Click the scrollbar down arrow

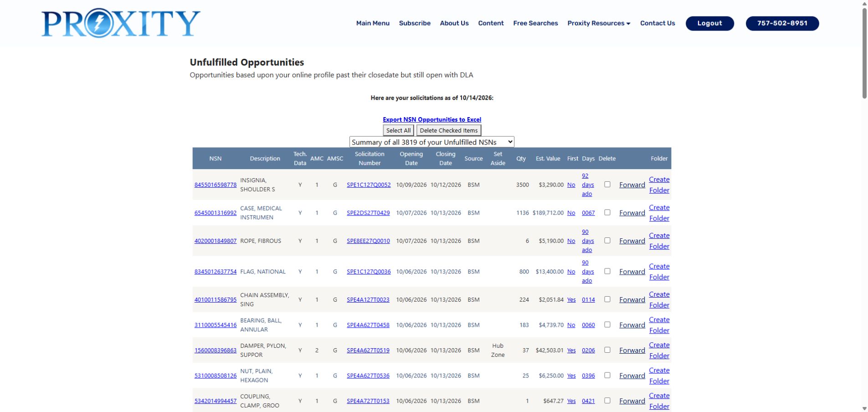point(864,408)
